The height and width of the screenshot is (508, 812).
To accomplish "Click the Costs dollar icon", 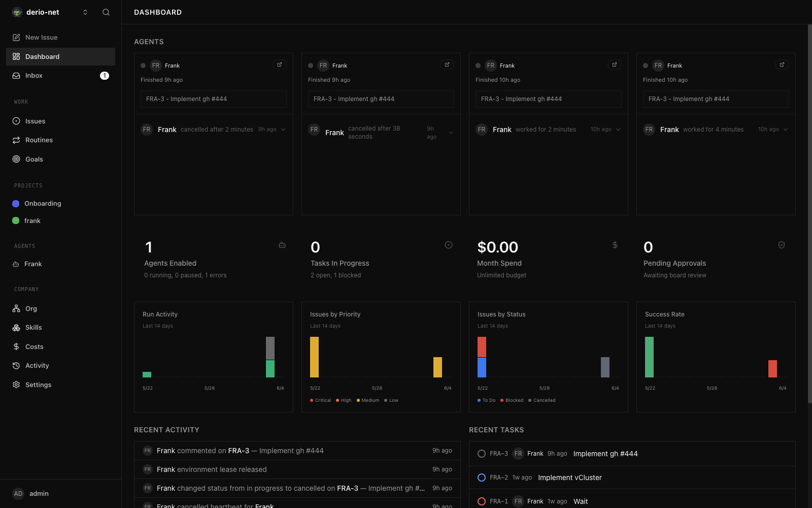I will (x=16, y=346).
